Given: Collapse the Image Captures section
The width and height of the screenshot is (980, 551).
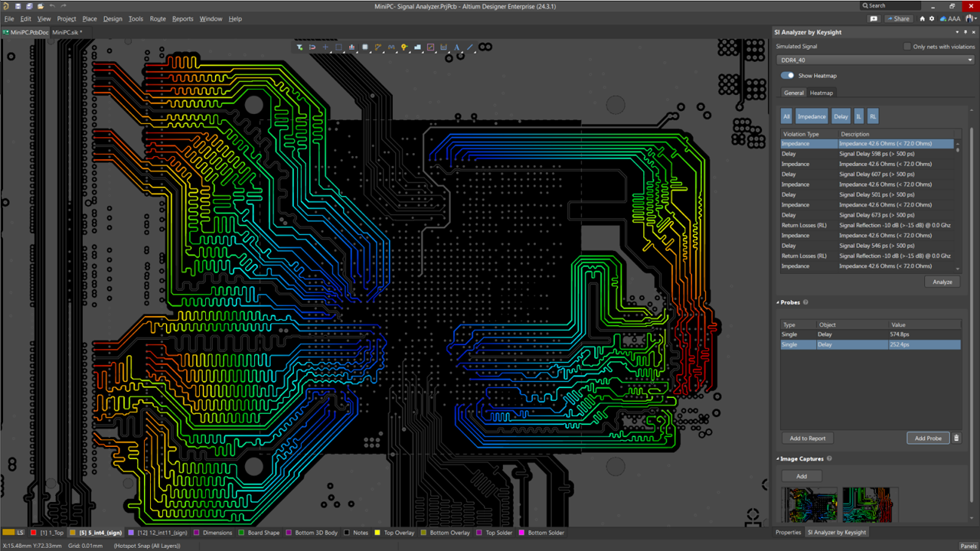Looking at the screenshot, I should pyautogui.click(x=777, y=458).
